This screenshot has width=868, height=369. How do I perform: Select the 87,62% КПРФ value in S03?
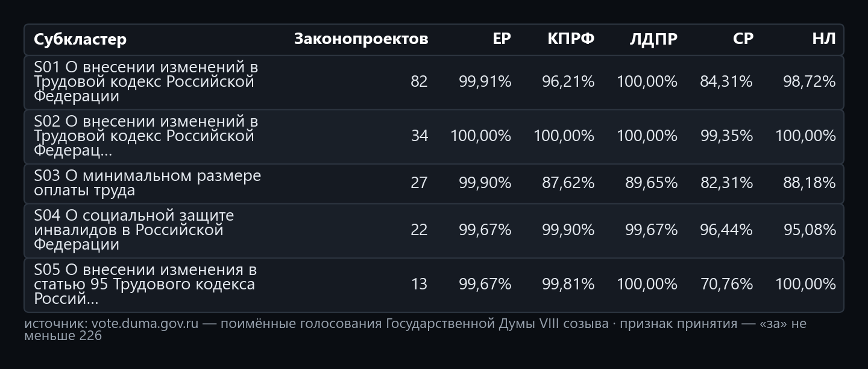568,183
